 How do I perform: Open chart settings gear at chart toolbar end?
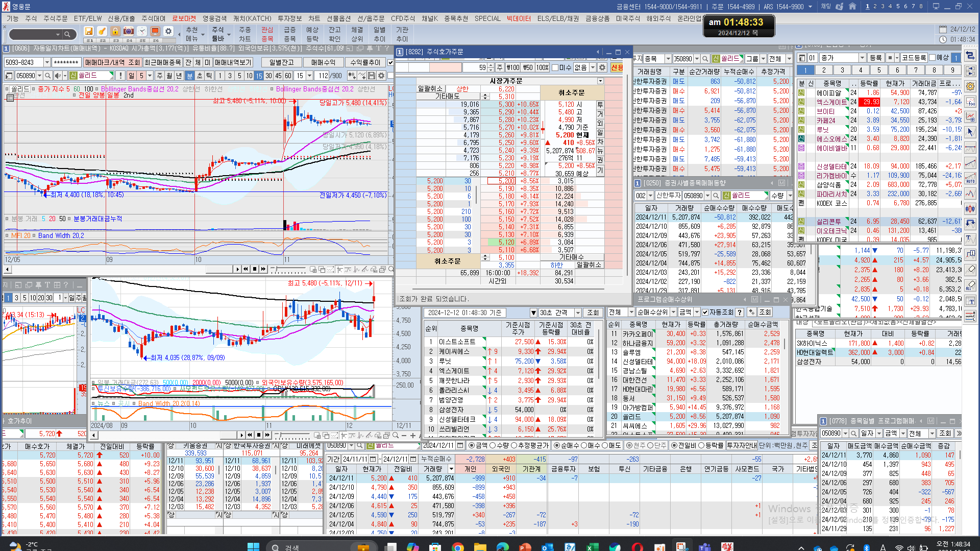381,76
